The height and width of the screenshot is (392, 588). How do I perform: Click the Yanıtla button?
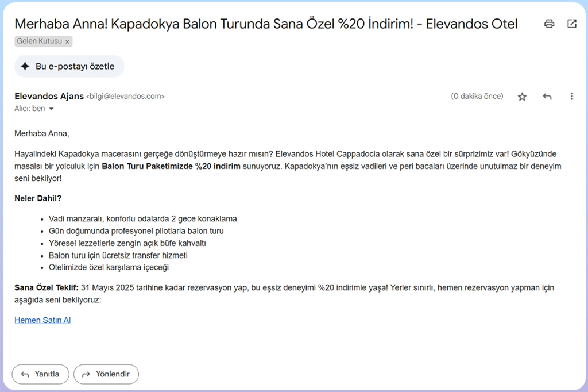[41, 374]
